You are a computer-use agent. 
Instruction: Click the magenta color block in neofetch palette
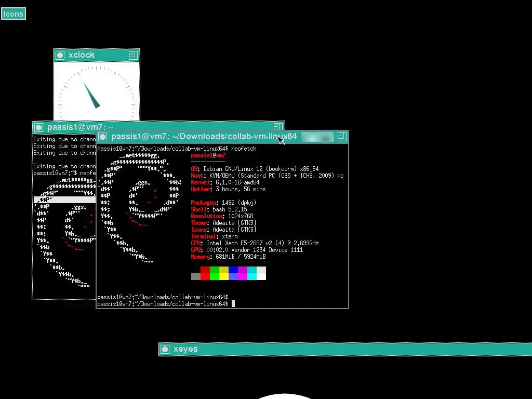click(243, 273)
